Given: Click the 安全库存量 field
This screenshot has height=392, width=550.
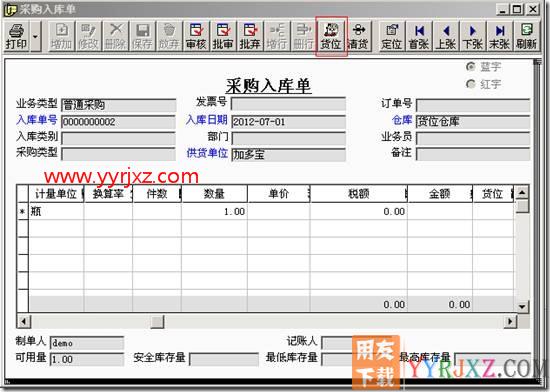Looking at the screenshot, I should [224, 359].
